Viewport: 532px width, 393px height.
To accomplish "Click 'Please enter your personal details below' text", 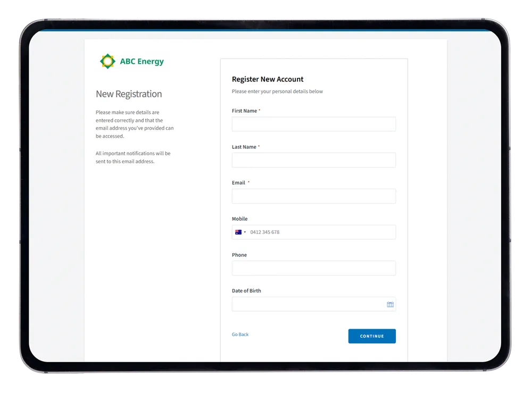I will pos(277,91).
